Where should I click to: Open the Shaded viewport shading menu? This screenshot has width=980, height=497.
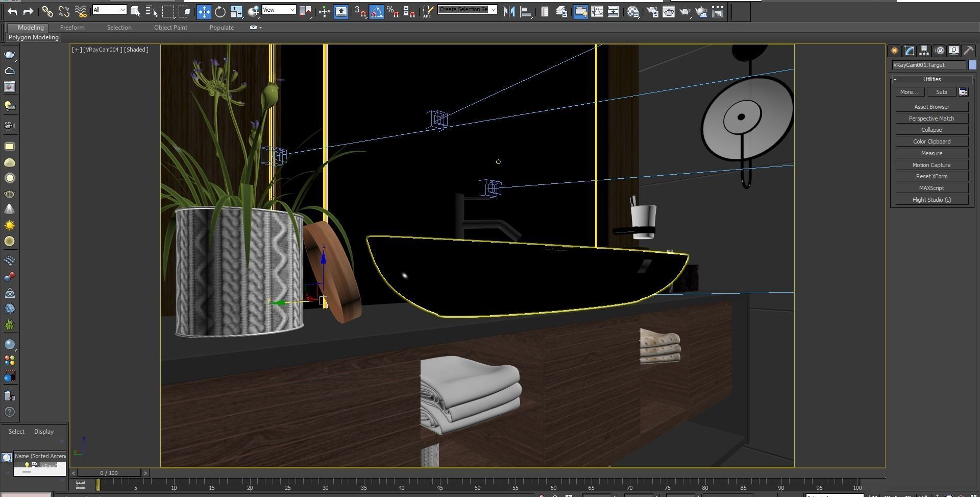136,50
